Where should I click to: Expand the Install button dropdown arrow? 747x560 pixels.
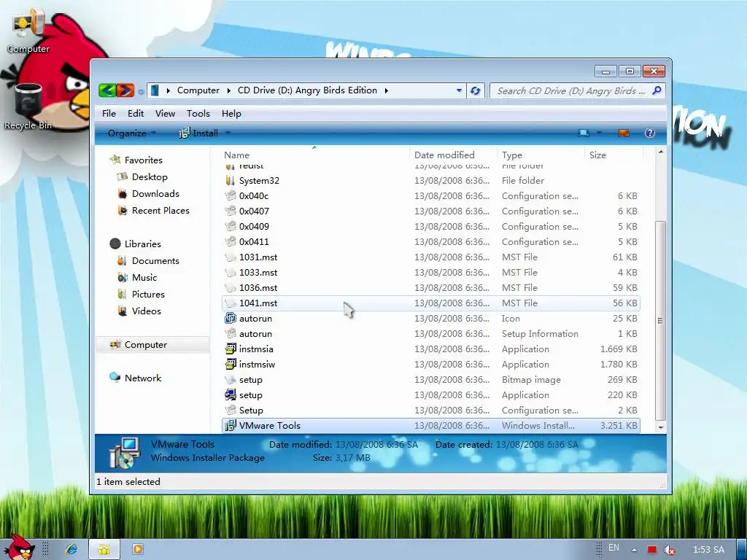(228, 133)
